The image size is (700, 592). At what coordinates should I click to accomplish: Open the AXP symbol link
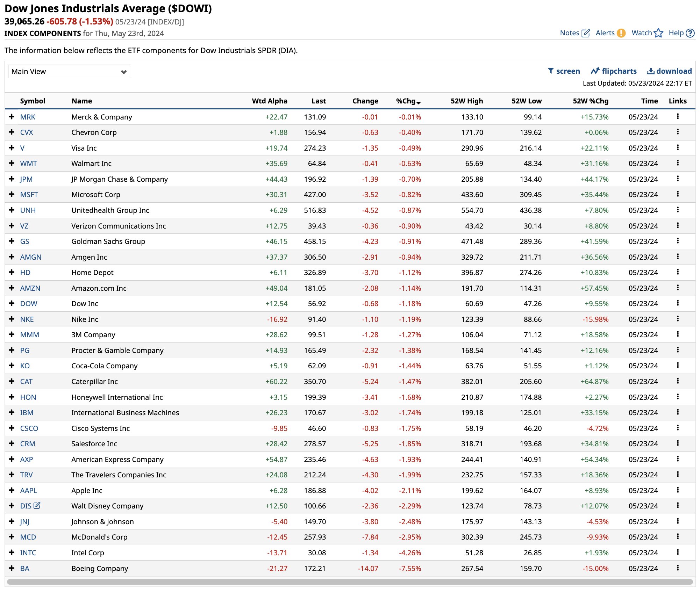[27, 459]
